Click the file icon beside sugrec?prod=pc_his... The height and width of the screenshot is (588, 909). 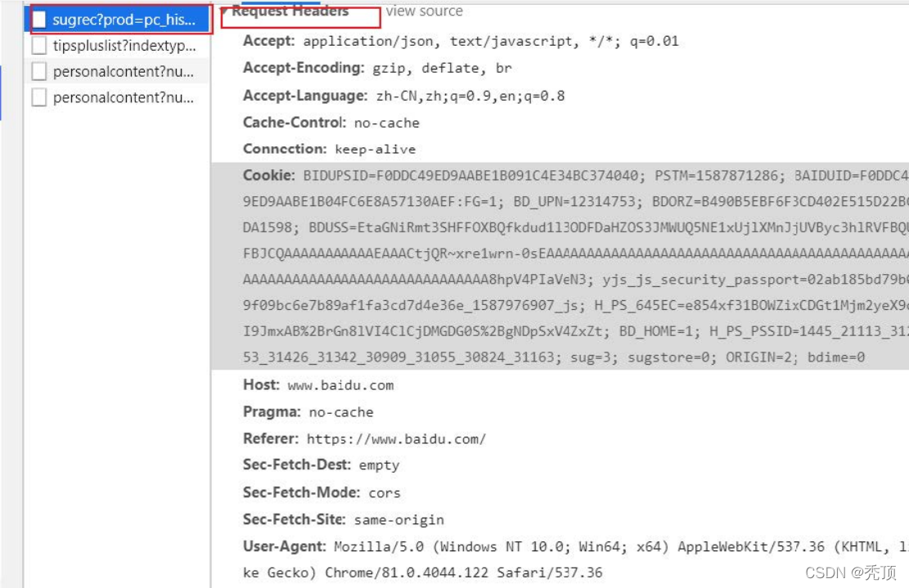click(38, 20)
